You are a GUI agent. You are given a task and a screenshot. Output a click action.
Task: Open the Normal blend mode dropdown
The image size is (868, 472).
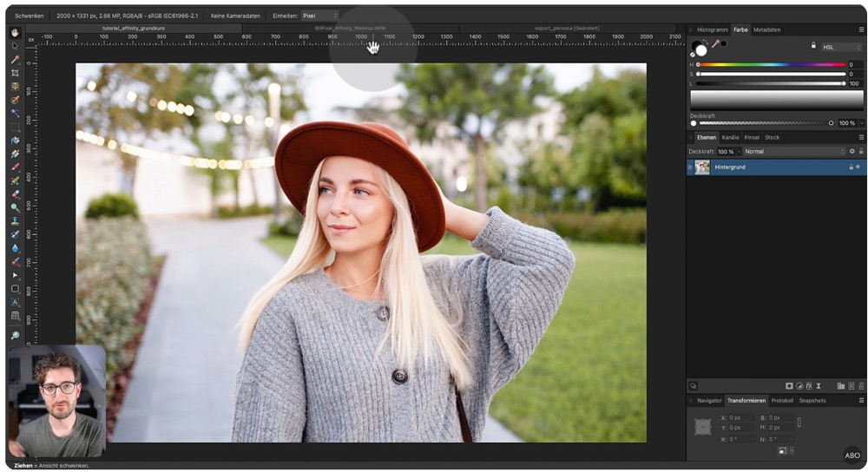click(793, 151)
